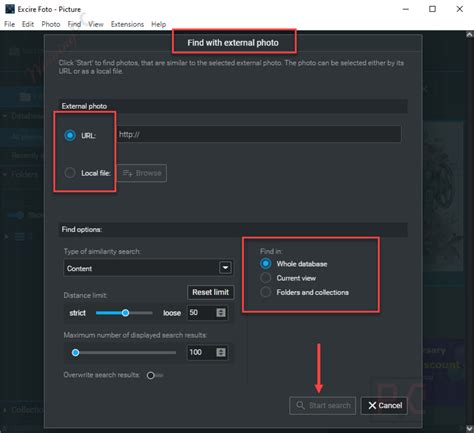Click the Browse button
Screen dimensions: 474x433
click(142, 173)
